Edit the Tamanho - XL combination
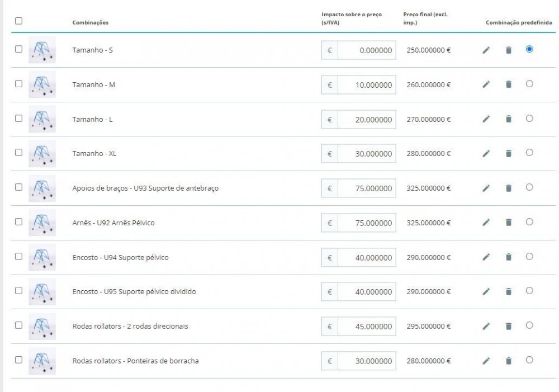The image size is (559, 392). [486, 153]
